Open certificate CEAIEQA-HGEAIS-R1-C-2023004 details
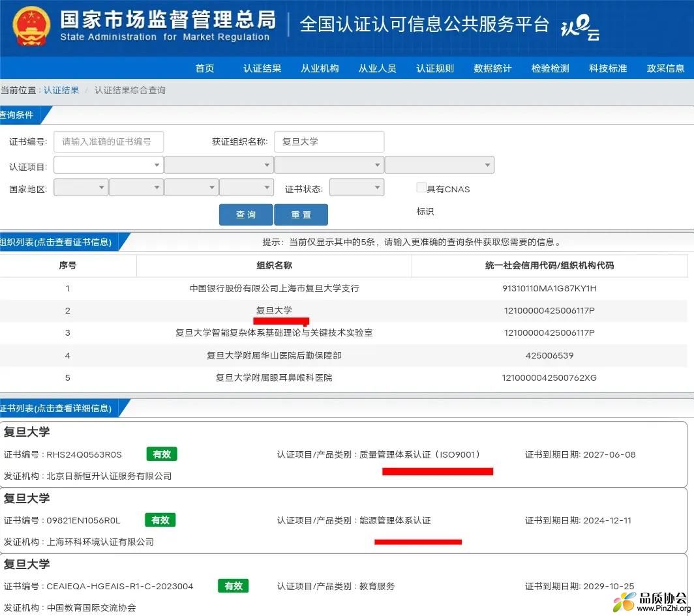Viewport: 694px width, 616px height. coord(344,585)
